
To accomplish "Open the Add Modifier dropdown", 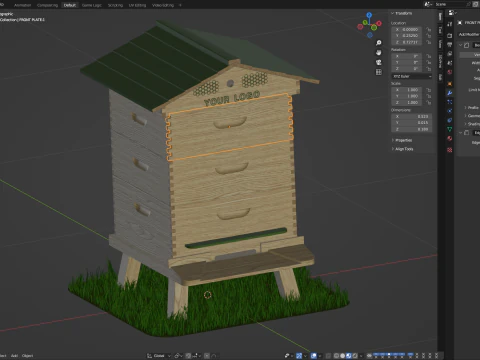I will (469, 34).
